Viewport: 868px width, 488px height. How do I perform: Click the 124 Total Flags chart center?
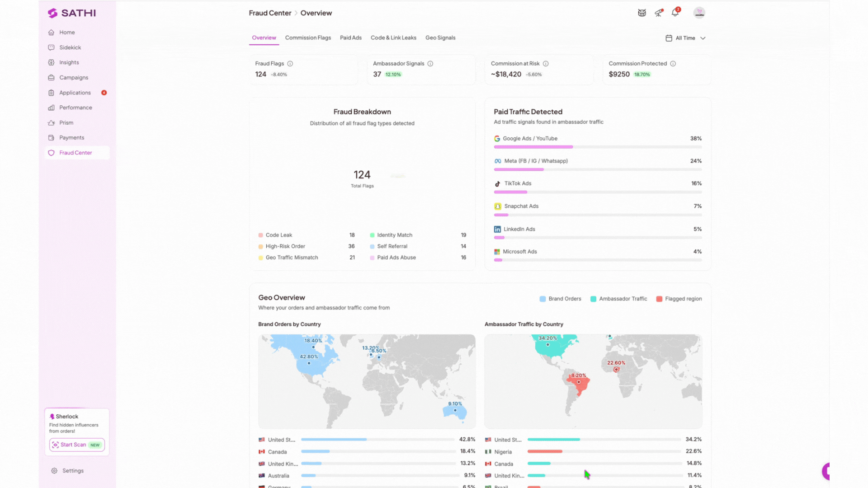[362, 178]
